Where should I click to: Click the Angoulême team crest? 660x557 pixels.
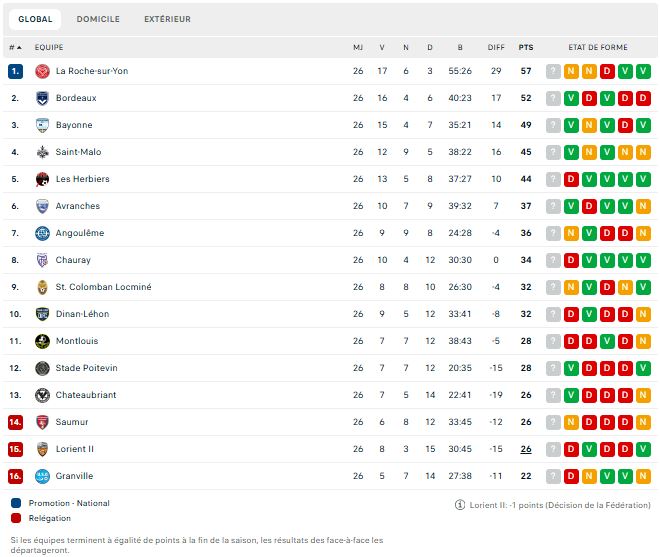pos(43,233)
